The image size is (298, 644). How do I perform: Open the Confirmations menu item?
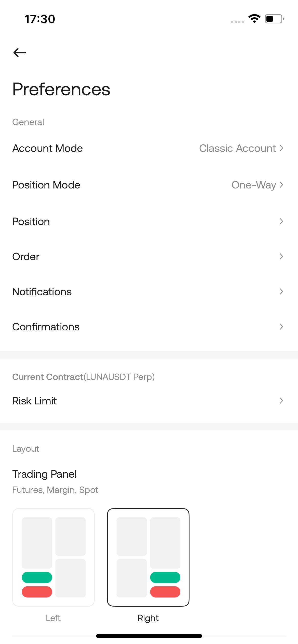point(46,327)
